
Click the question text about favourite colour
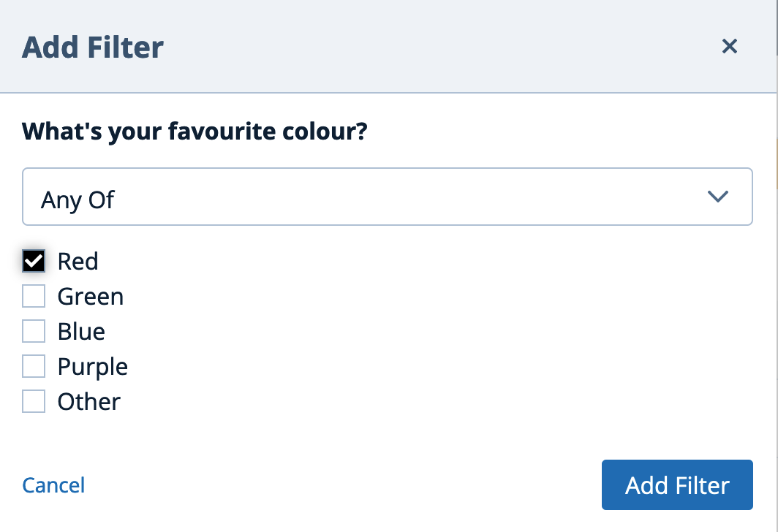(194, 132)
